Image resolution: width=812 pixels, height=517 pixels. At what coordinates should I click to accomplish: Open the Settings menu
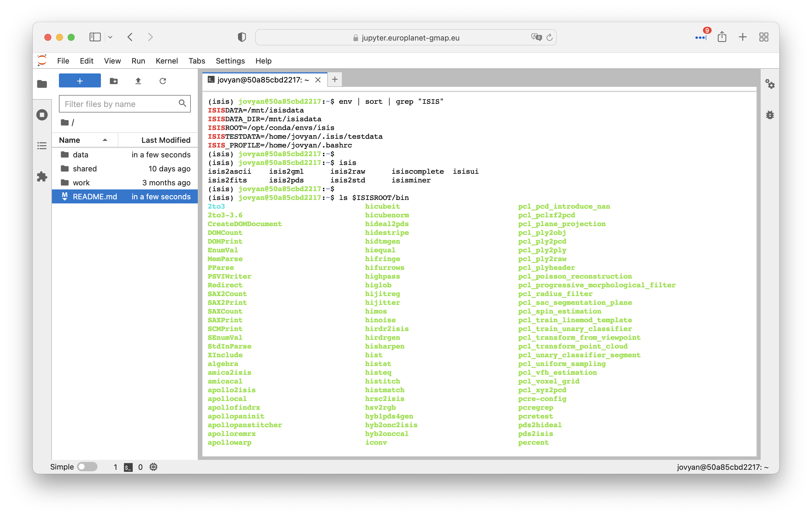point(230,61)
